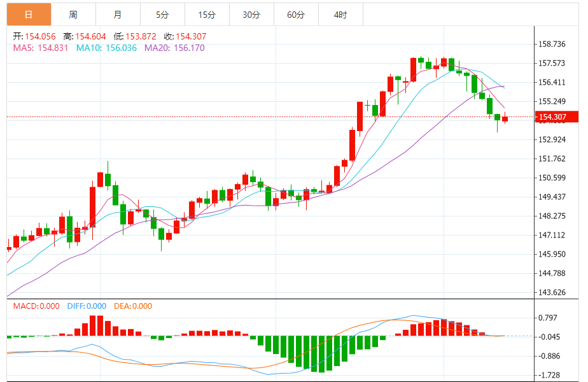Click the 155.249 price axis label

[552, 101]
